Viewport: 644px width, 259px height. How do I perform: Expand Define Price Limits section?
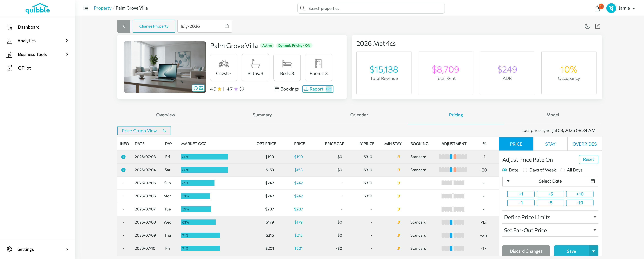pos(550,217)
